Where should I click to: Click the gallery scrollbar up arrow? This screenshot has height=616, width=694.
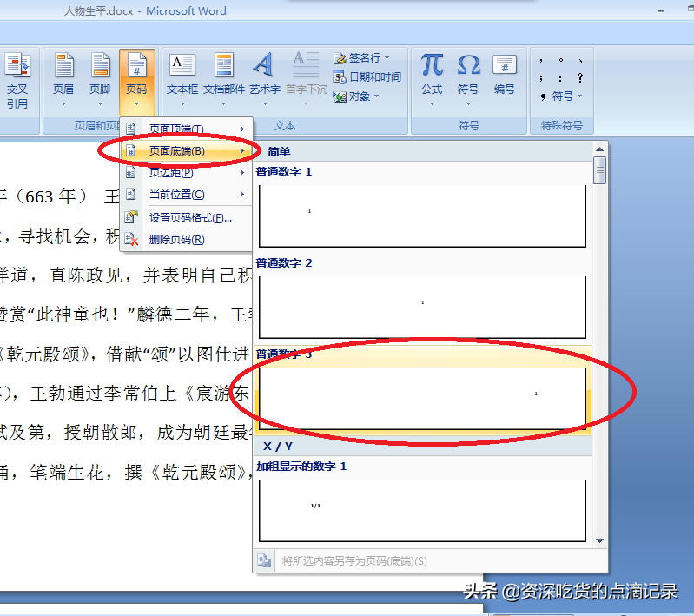pyautogui.click(x=599, y=149)
